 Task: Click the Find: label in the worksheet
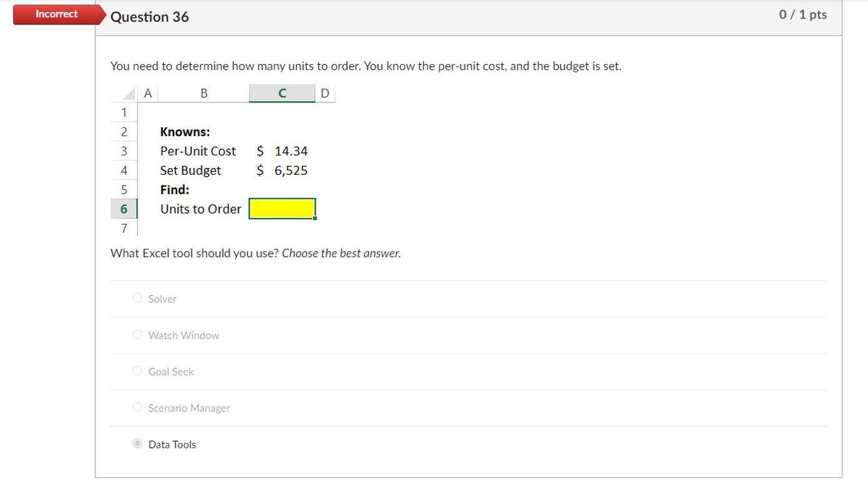(173, 189)
